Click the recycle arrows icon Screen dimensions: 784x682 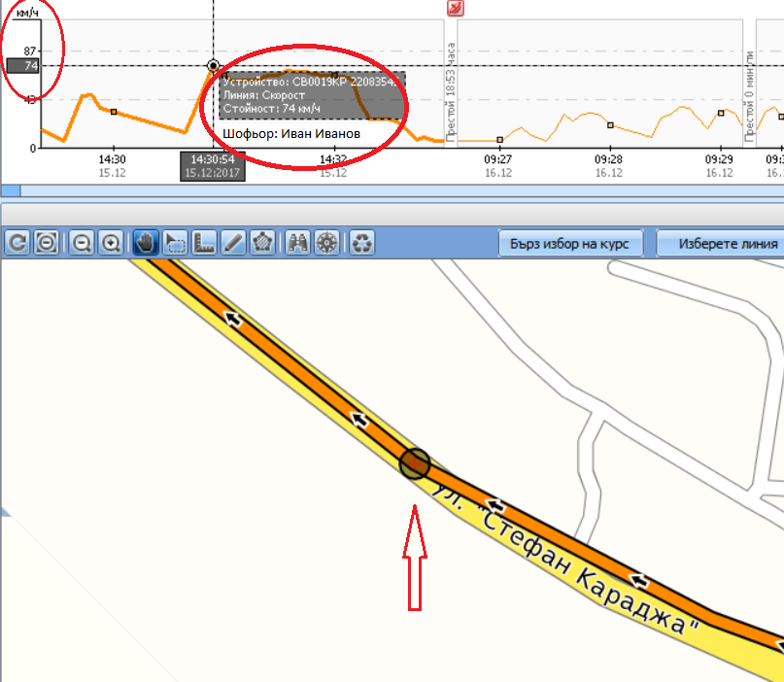click(361, 243)
